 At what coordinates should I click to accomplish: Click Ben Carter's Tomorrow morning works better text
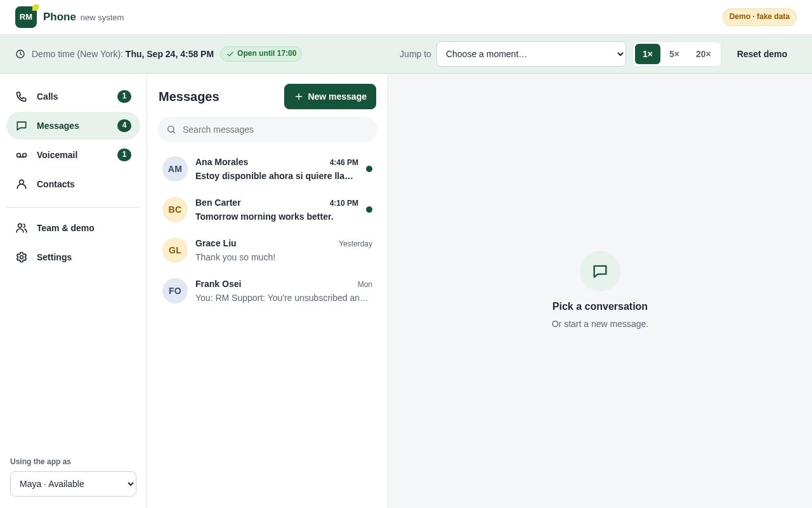(265, 217)
